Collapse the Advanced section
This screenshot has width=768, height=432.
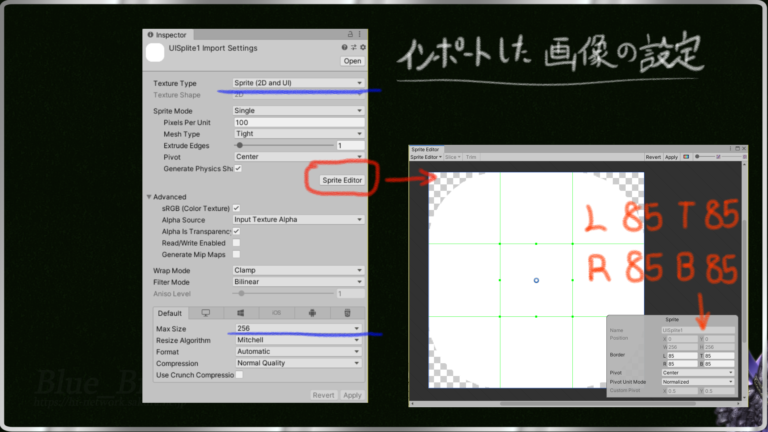coord(150,197)
